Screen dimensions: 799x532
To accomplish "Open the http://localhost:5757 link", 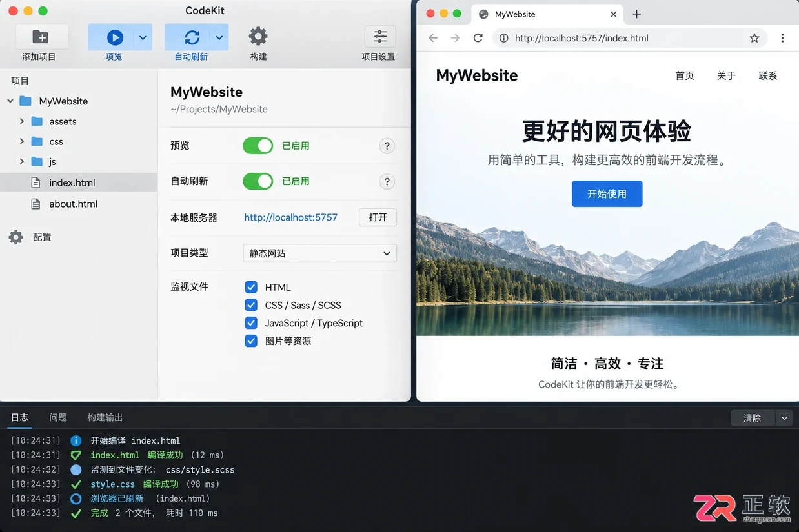I will coord(290,217).
